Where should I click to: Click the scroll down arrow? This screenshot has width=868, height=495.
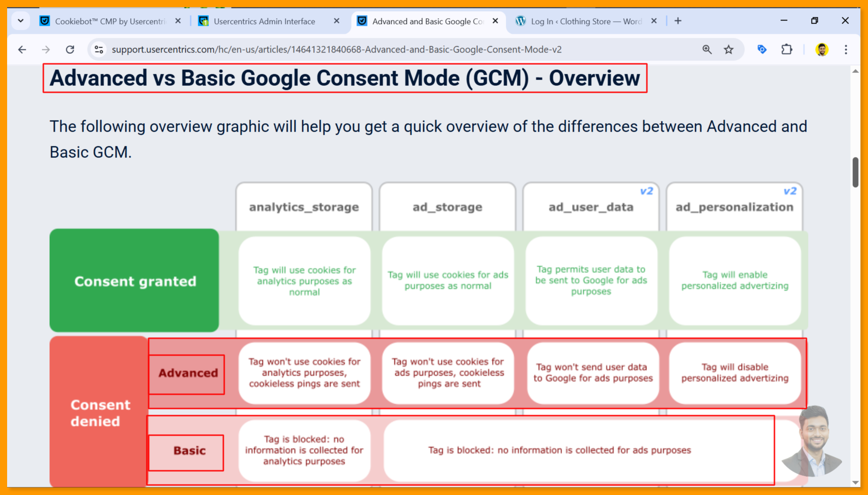tap(855, 483)
